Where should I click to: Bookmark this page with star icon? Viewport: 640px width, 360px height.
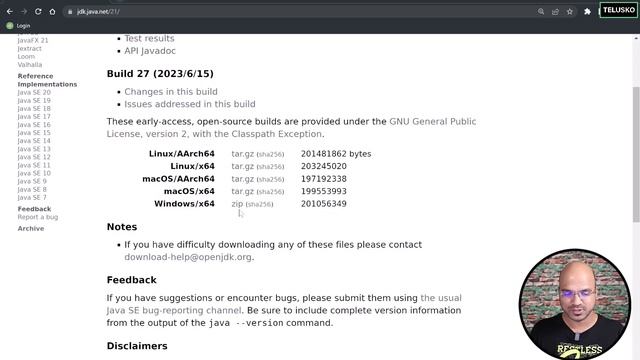(570, 11)
